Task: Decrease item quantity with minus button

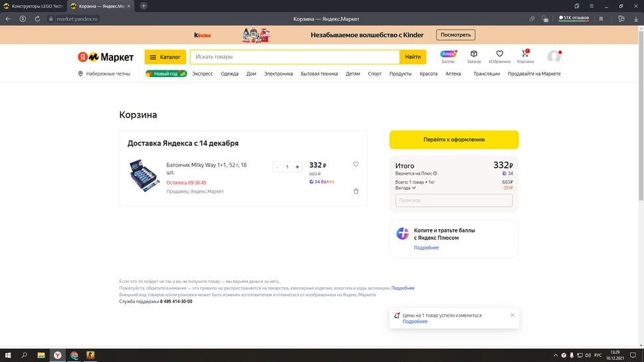Action: pyautogui.click(x=277, y=167)
